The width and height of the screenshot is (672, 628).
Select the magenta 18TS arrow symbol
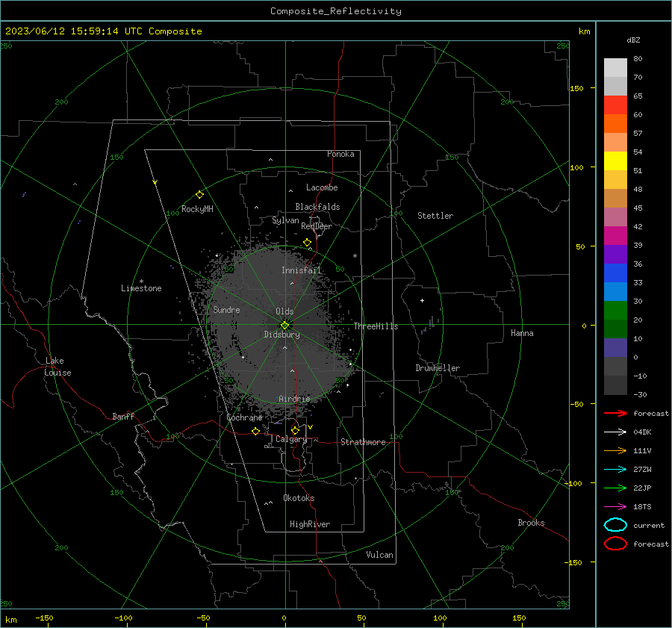615,507
